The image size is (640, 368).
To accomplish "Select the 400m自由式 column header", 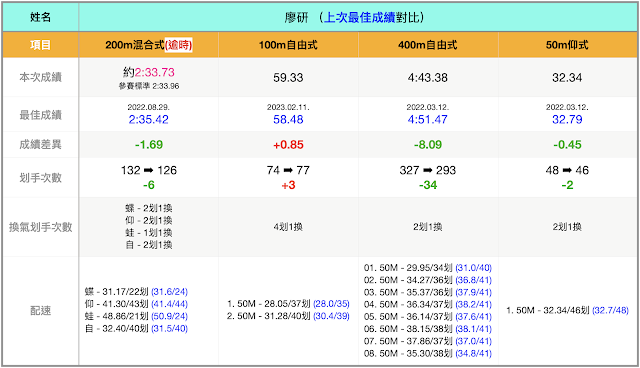I will (x=428, y=45).
